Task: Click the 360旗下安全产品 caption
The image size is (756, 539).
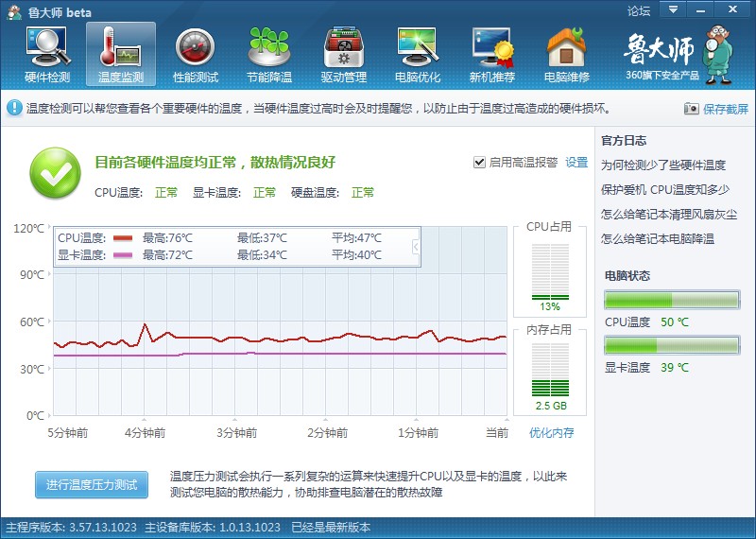Action: (x=662, y=75)
